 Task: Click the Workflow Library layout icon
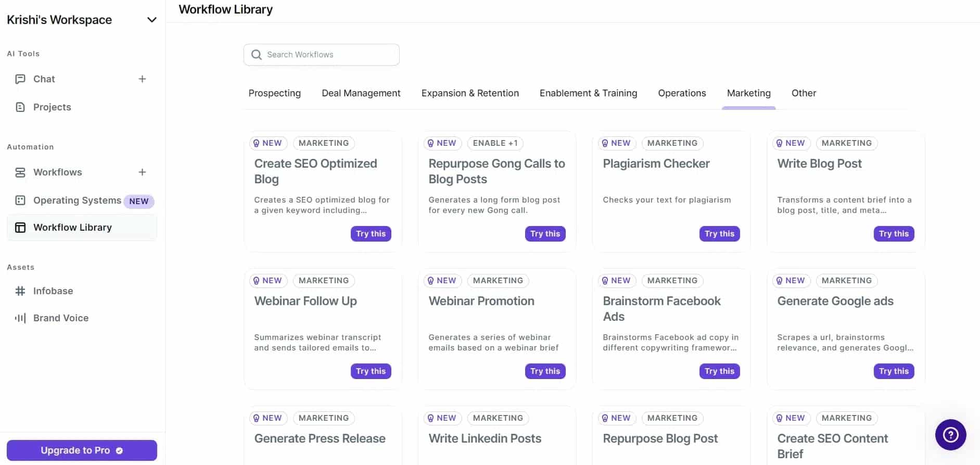click(x=20, y=228)
